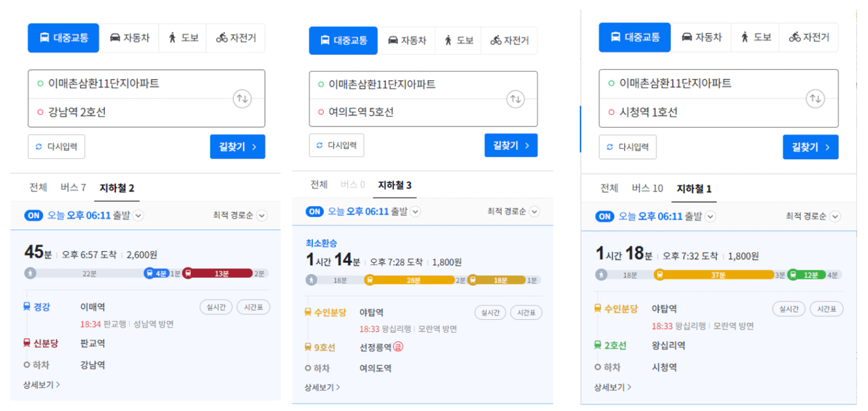Image resolution: width=868 pixels, height=411 pixels.
Task: Click 다시입력 reset button in 강남역 panel
Action: (57, 147)
